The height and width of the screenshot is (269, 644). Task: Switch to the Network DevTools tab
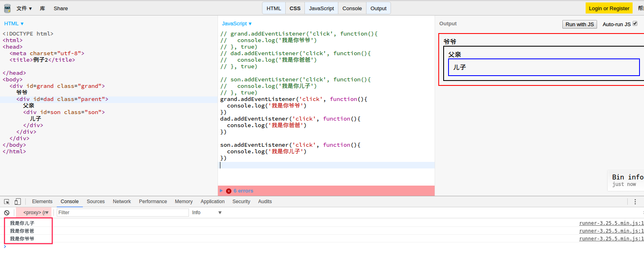(x=122, y=202)
